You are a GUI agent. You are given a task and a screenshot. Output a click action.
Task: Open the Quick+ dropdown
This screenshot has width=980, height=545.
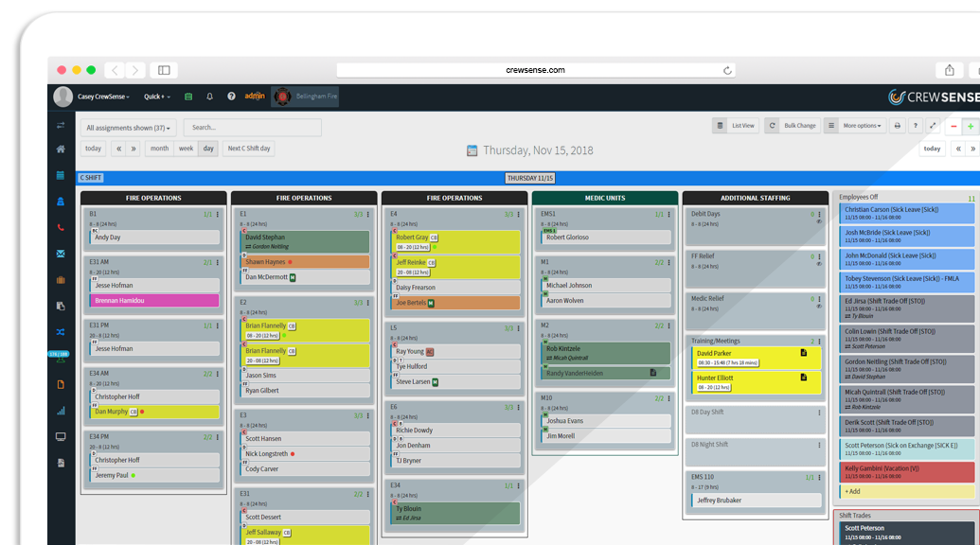click(156, 97)
